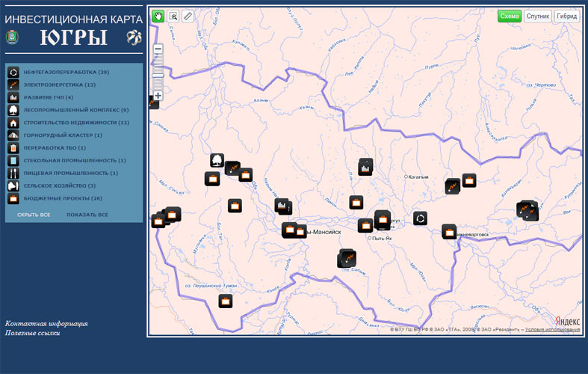Image resolution: width=588 pixels, height=374 pixels.
Task: Open Электроэнергетика (13) category label
Action: pyautogui.click(x=60, y=85)
